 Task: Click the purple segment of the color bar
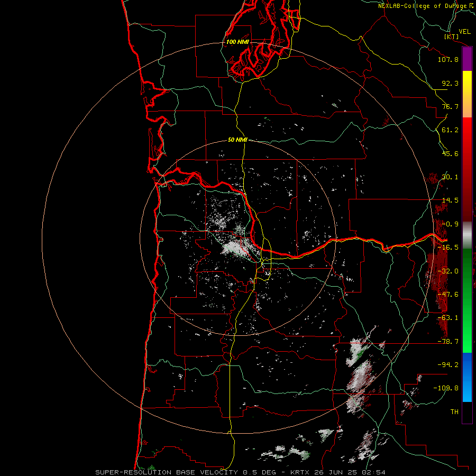click(467, 59)
